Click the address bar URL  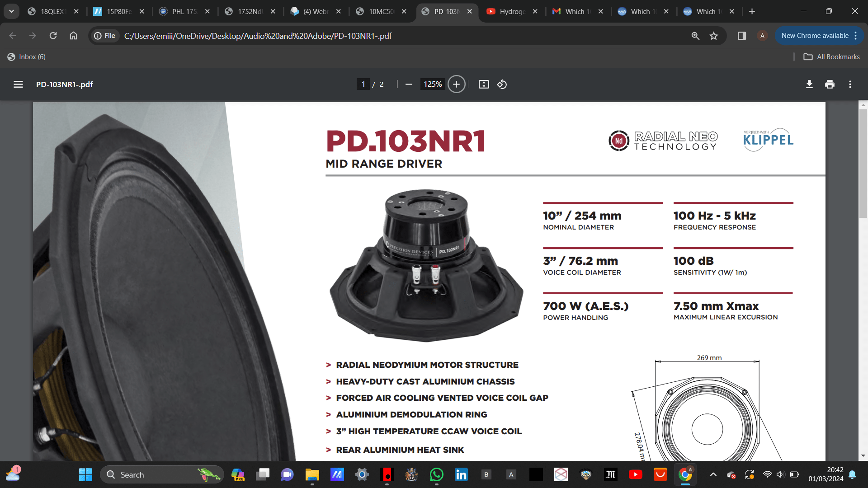coord(258,36)
